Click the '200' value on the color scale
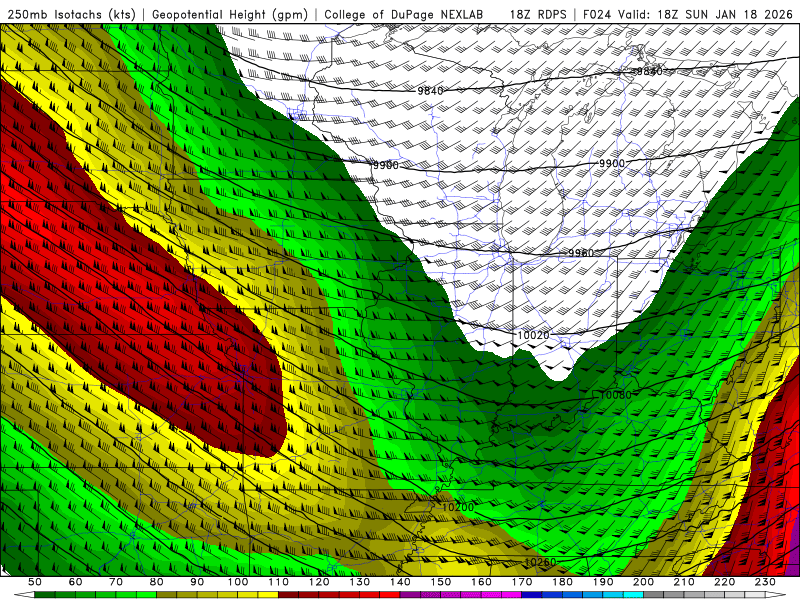 643,582
